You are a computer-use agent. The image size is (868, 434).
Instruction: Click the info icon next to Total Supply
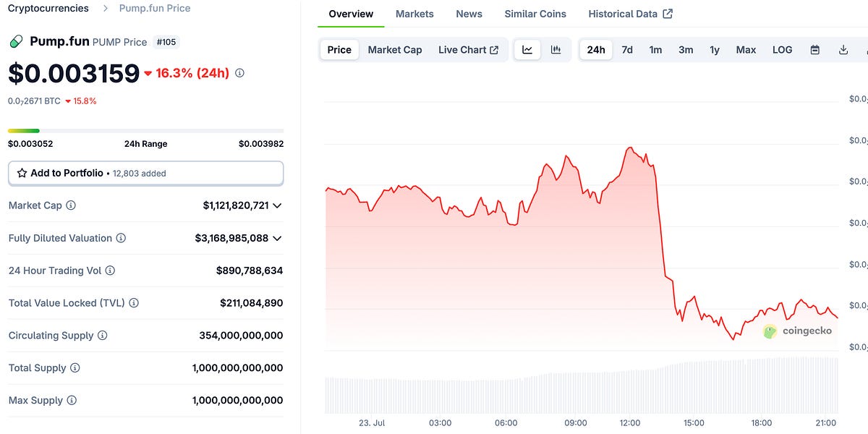tap(75, 367)
